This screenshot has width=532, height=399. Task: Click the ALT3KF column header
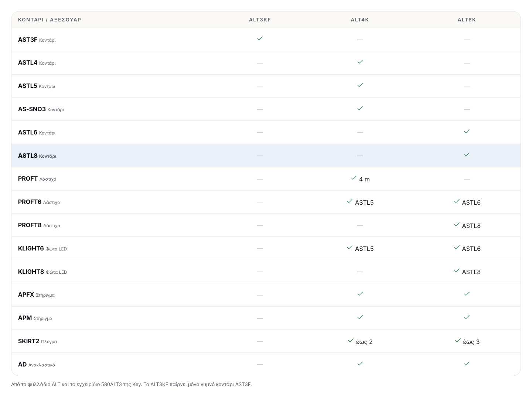click(260, 20)
